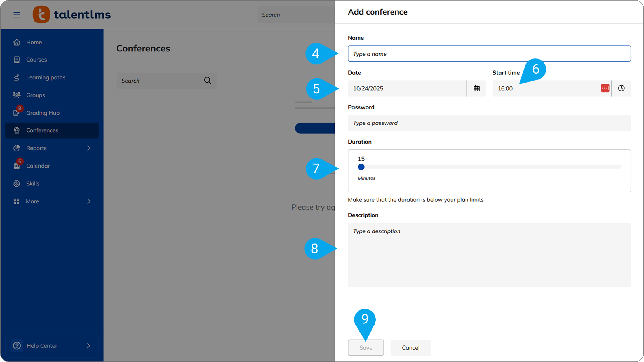This screenshot has height=362, width=644.
Task: Go to the Calendar sidebar item
Action: pos(38,166)
